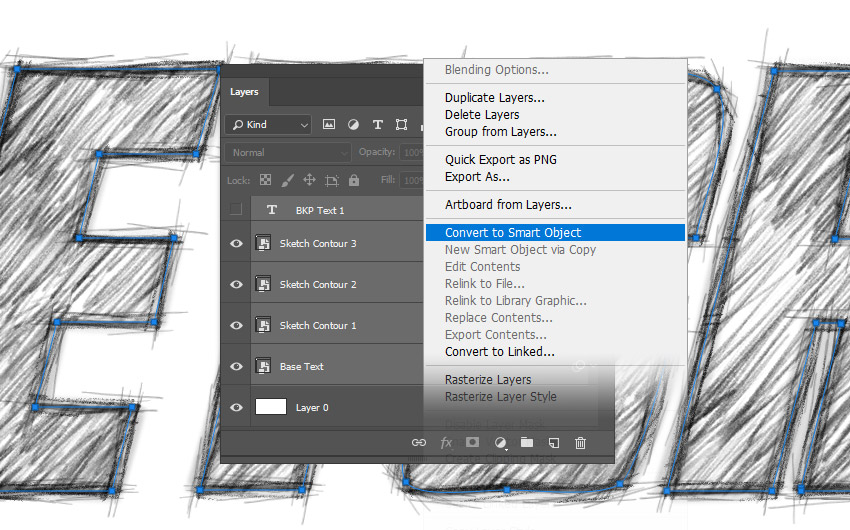The image size is (850, 530).
Task: Choose Rasterize Layers menu item
Action: [488, 380]
